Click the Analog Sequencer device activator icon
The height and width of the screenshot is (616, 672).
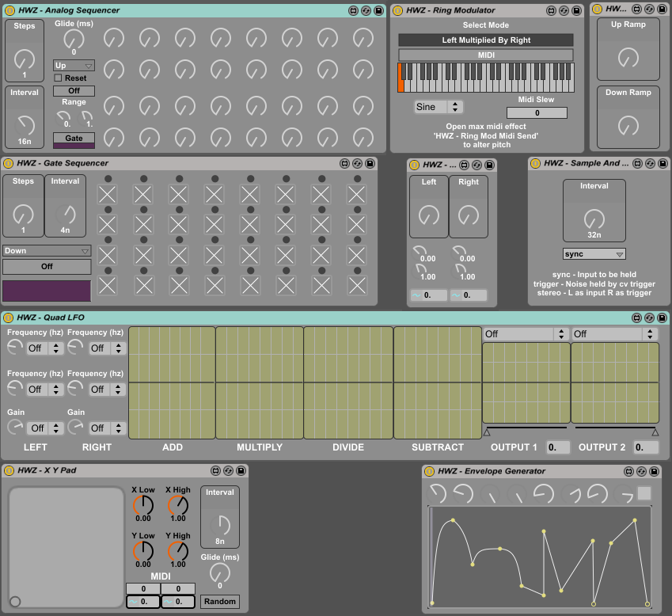(x=9, y=10)
